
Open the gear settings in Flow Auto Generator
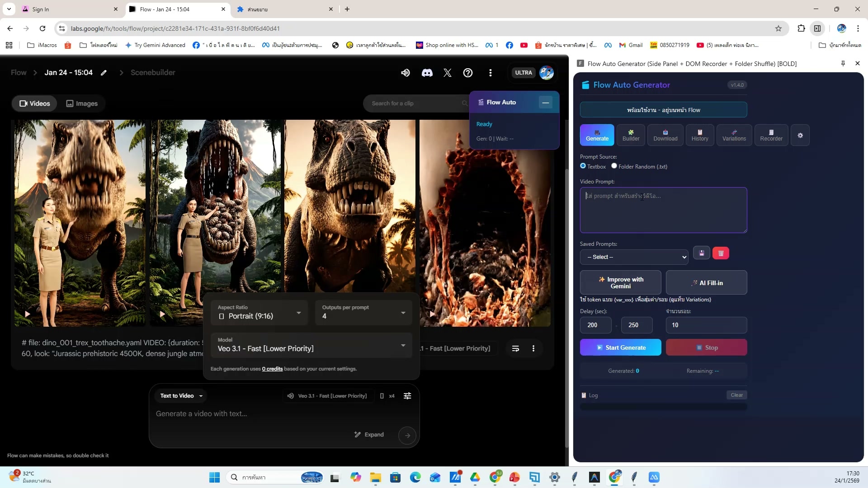(x=800, y=136)
